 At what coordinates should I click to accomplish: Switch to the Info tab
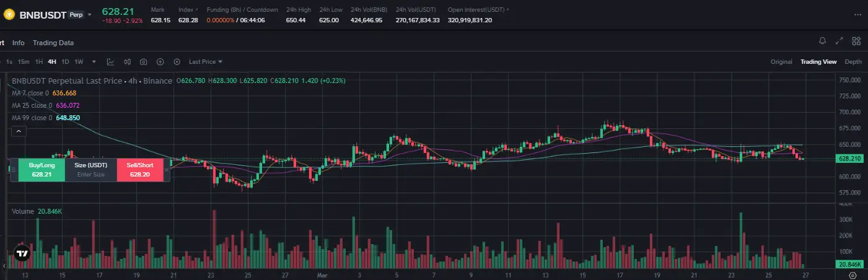(x=19, y=43)
